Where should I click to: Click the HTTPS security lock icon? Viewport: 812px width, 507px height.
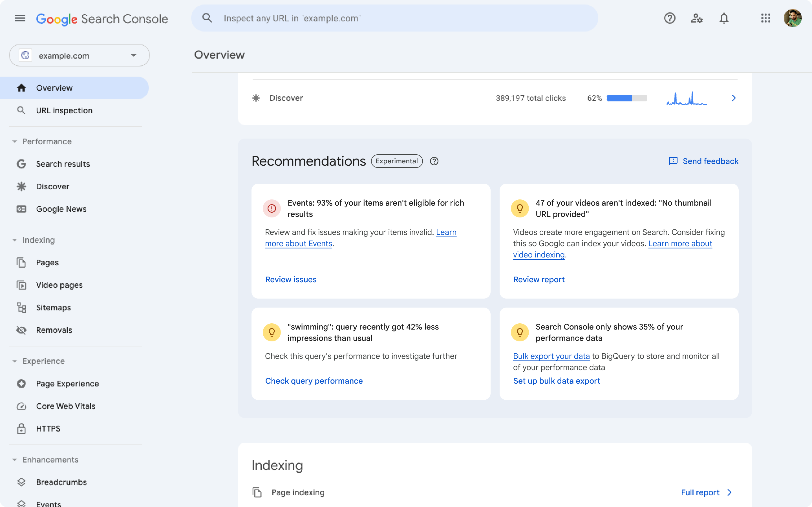tap(21, 429)
